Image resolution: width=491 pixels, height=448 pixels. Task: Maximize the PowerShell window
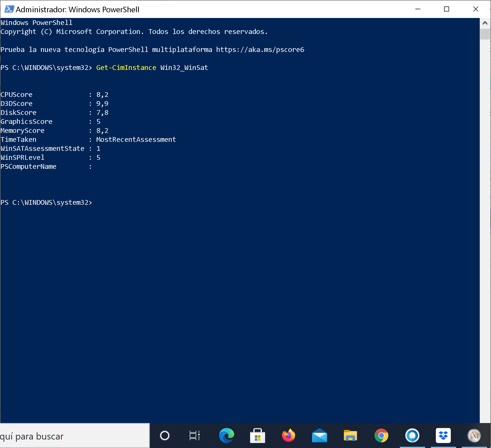(447, 9)
